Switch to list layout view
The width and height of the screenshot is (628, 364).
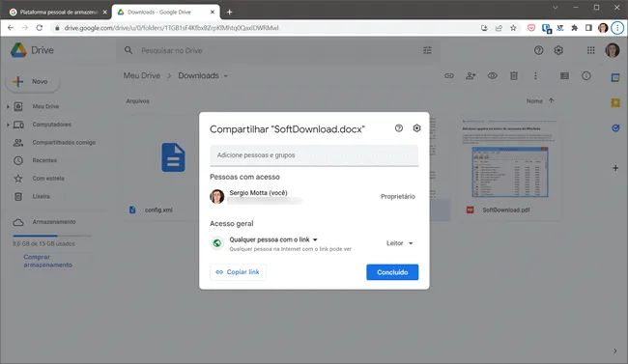[x=564, y=75]
